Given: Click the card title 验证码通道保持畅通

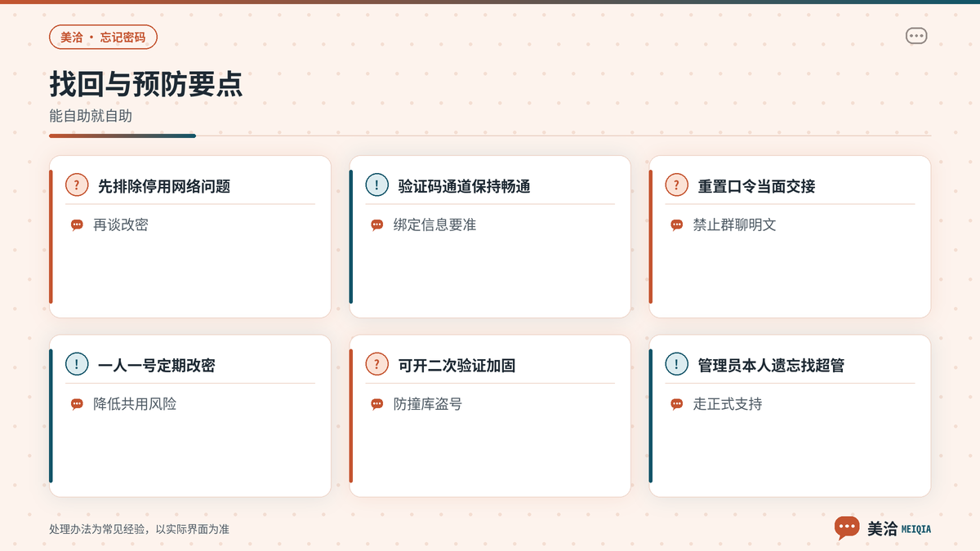Looking at the screenshot, I should tap(464, 186).
